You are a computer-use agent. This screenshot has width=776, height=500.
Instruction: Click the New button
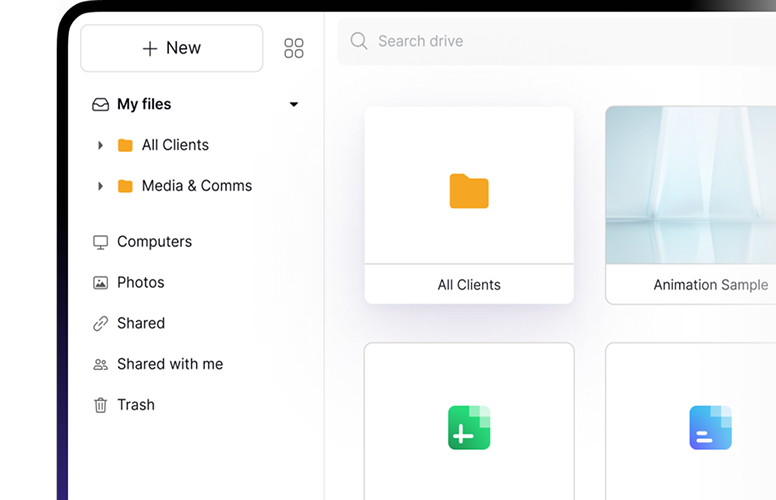(x=171, y=48)
